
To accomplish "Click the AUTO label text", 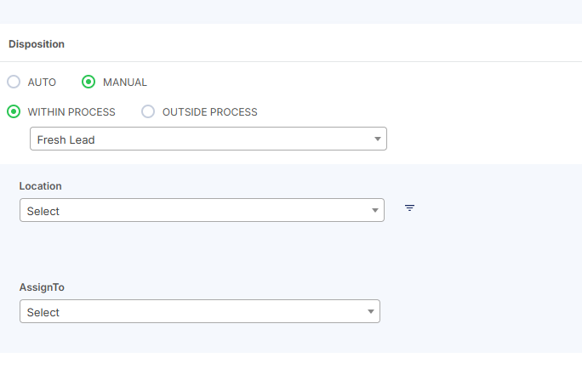I will [42, 82].
